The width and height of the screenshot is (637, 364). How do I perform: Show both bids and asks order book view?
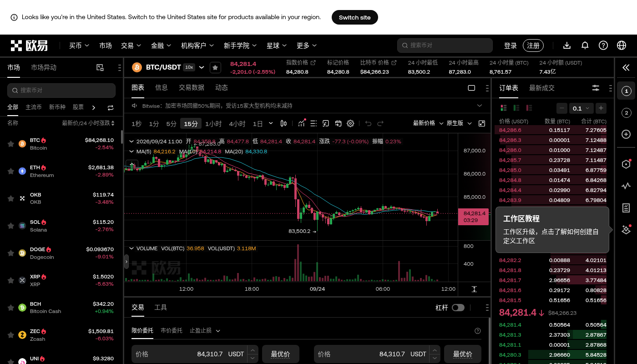point(504,108)
